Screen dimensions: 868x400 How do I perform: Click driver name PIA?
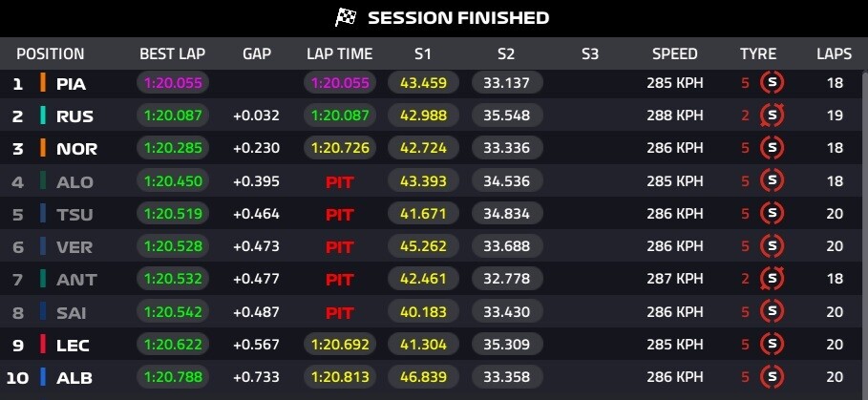tap(71, 84)
